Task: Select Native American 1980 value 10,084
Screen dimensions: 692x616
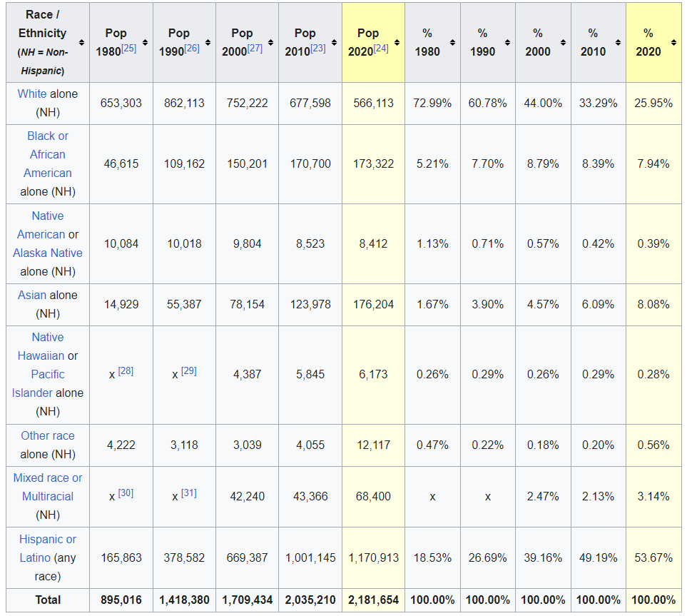Action: pos(121,243)
